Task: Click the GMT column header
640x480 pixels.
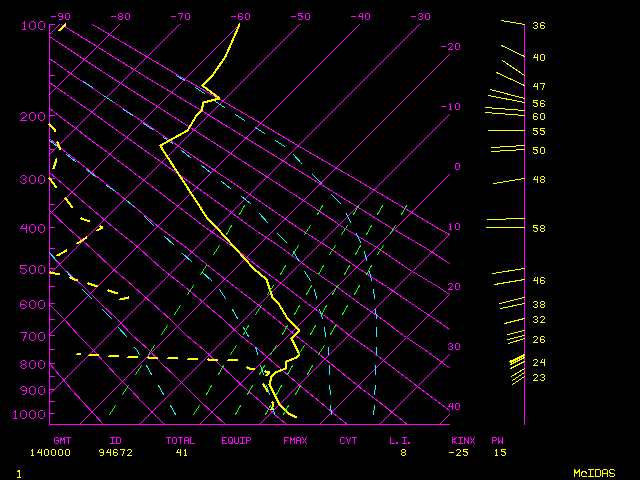Action: 62,440
